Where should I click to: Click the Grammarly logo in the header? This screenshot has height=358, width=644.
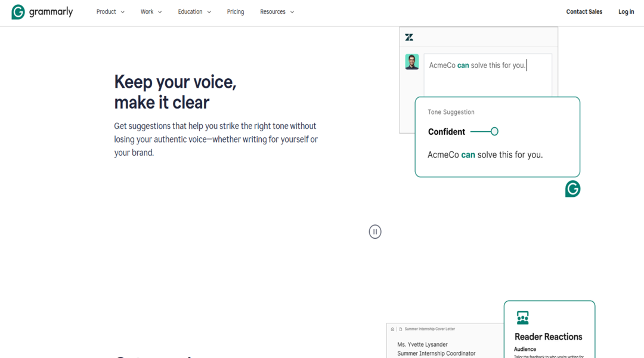tap(42, 12)
